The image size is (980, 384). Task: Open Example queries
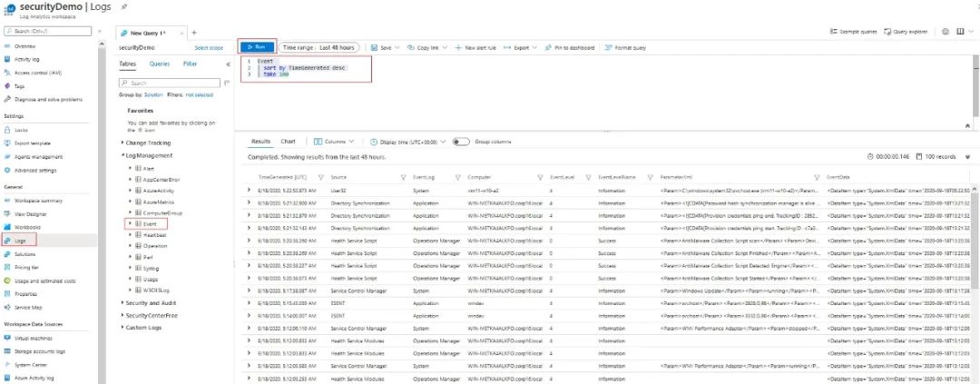(853, 31)
